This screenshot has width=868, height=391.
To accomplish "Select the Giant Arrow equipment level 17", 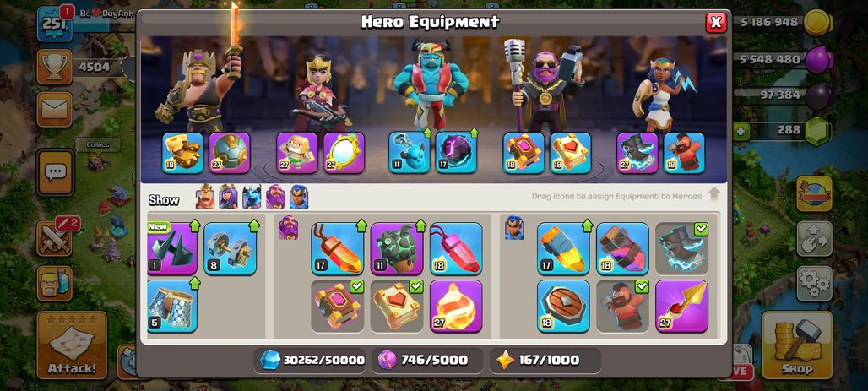I will tap(563, 248).
